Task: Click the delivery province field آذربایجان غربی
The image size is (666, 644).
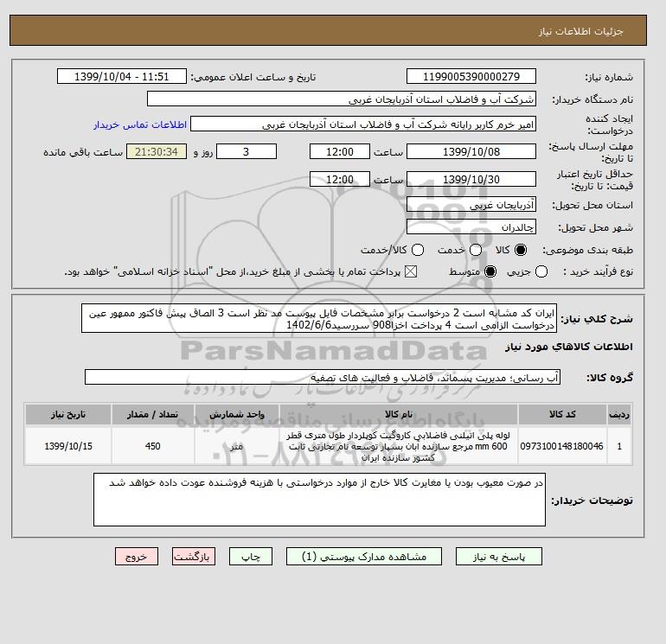Action: (471, 205)
